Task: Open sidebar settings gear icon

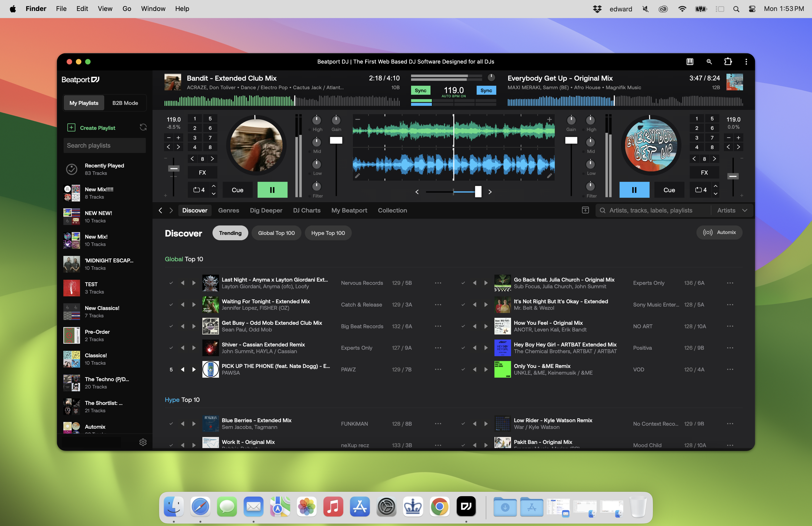Action: (143, 442)
